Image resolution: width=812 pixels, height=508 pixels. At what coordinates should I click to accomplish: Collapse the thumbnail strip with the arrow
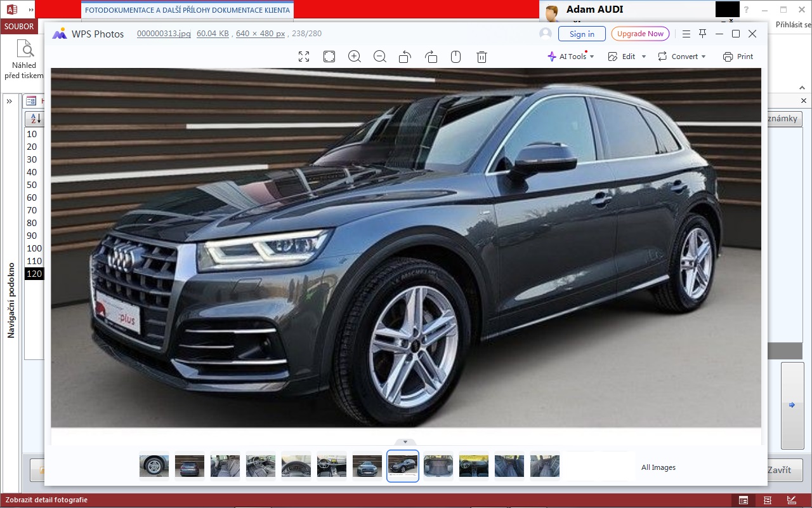tap(405, 442)
